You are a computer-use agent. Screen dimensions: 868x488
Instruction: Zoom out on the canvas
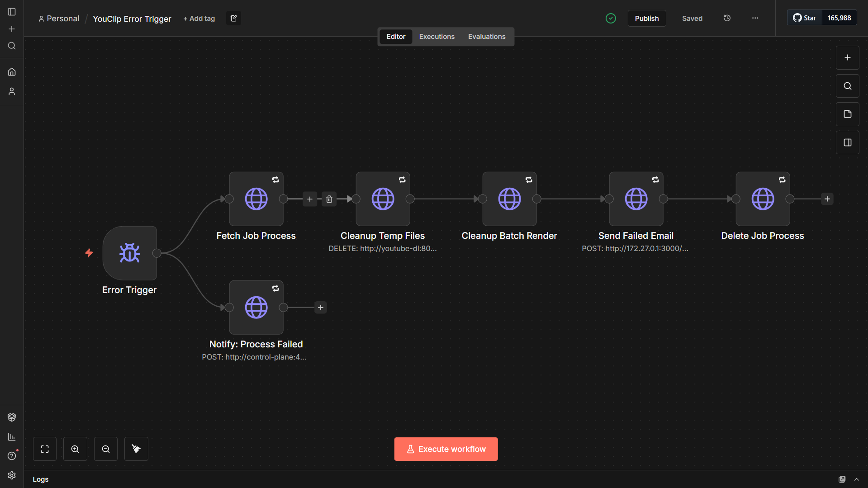pyautogui.click(x=105, y=449)
